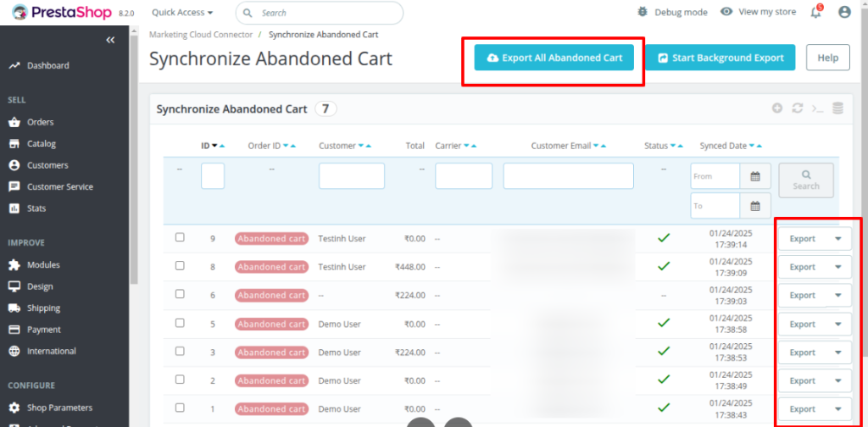
Task: Sort ID column ascending arrow
Action: 222,146
